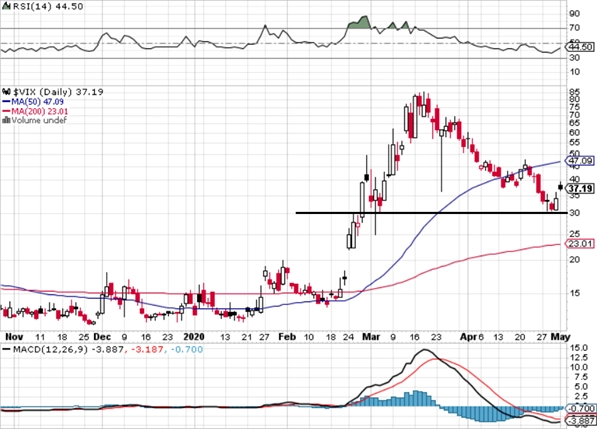Click the 37.19 last price tag
597x429 pixels.
pyautogui.click(x=579, y=188)
